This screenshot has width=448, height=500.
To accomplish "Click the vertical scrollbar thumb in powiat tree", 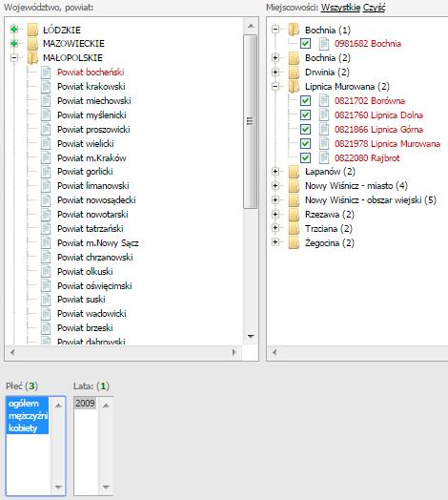I will pos(251,121).
